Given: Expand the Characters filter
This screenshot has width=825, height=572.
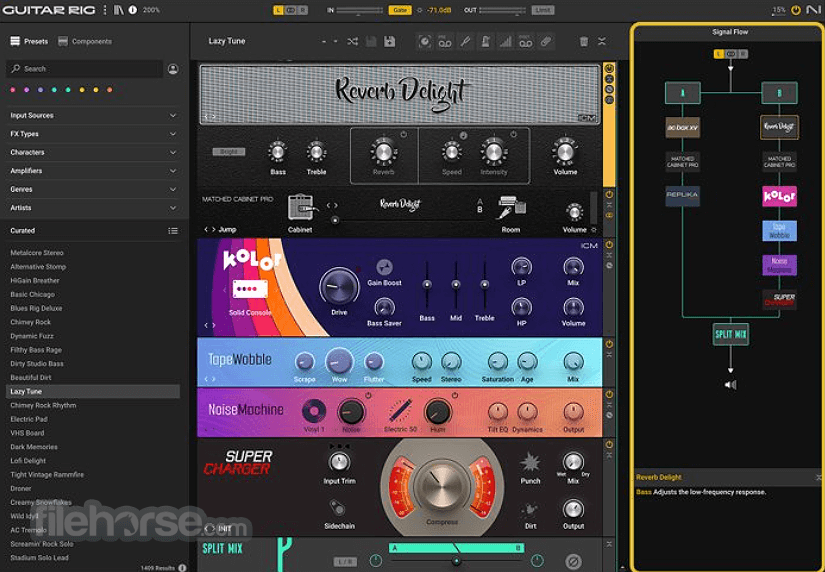Looking at the screenshot, I should point(94,152).
